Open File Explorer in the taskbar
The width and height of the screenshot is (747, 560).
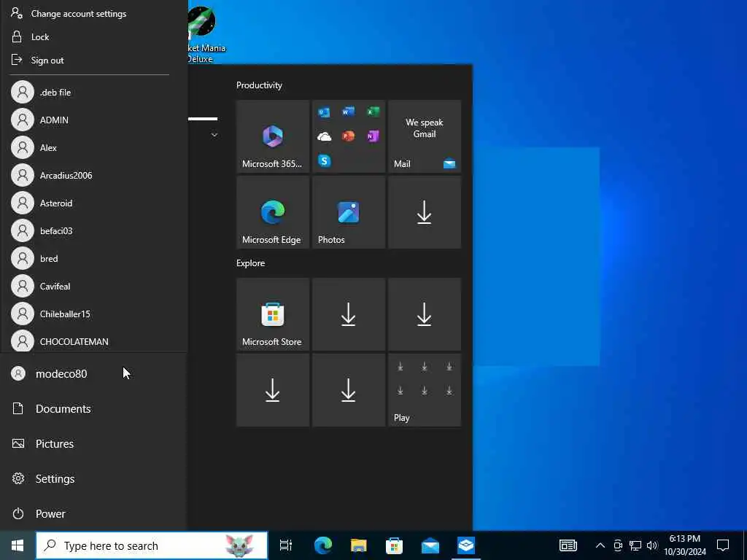click(x=359, y=545)
